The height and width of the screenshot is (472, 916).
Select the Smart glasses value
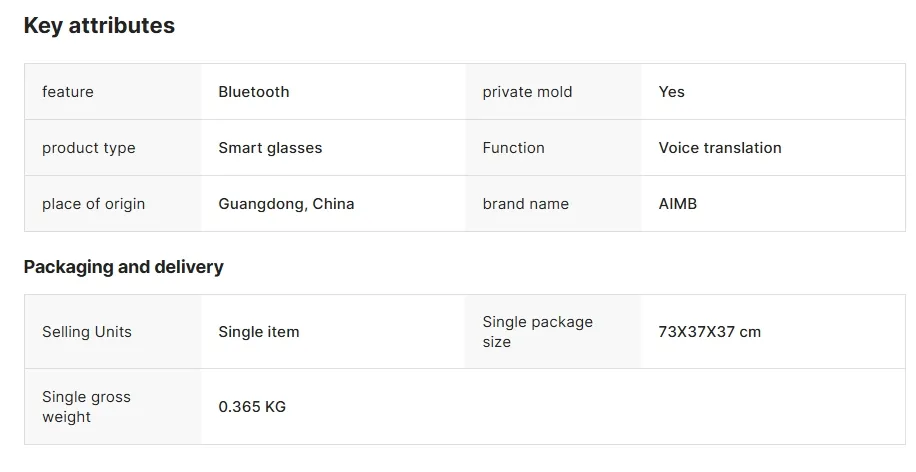[270, 148]
